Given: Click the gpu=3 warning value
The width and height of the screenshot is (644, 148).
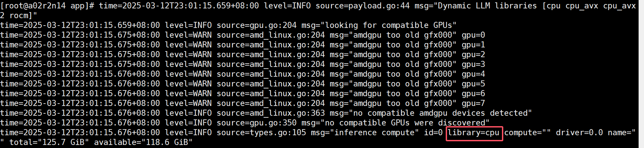Looking at the screenshot, I should 473,64.
